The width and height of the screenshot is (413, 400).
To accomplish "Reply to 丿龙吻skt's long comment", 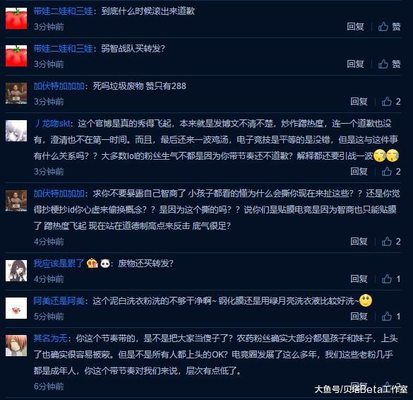I will (x=359, y=171).
